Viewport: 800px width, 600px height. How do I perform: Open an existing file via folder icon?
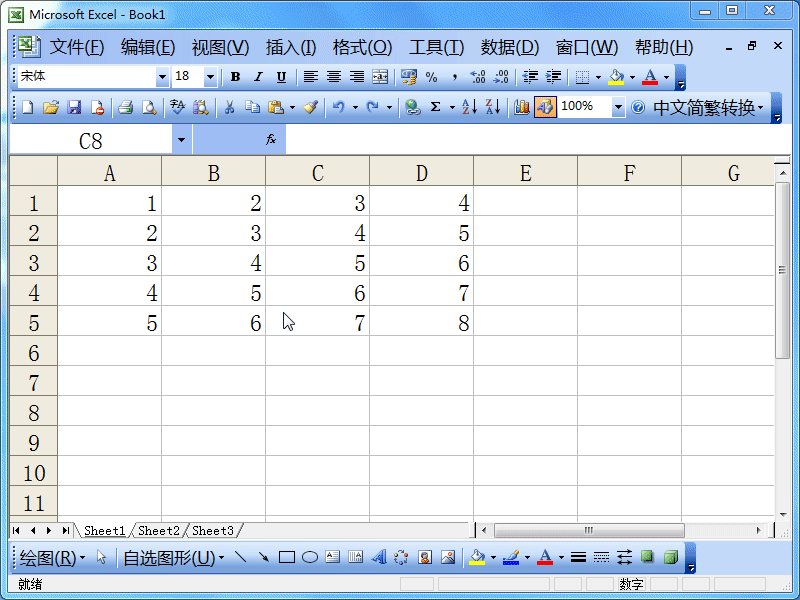51,108
